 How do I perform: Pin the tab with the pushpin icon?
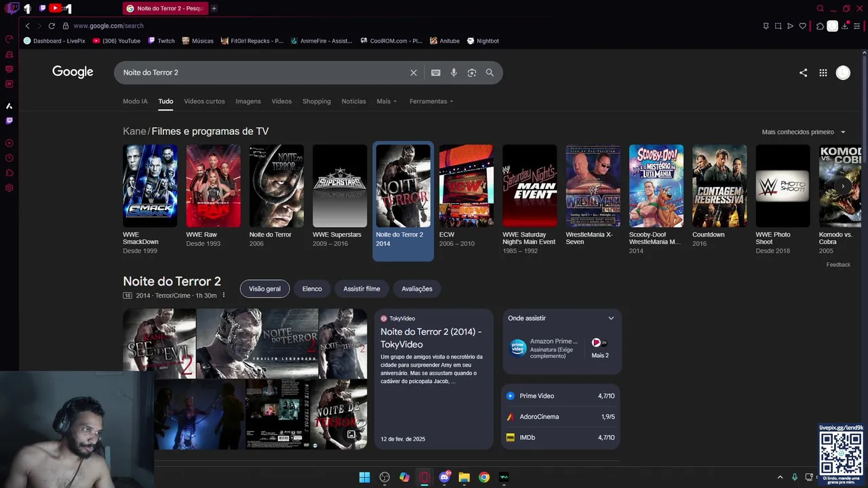coord(766,26)
